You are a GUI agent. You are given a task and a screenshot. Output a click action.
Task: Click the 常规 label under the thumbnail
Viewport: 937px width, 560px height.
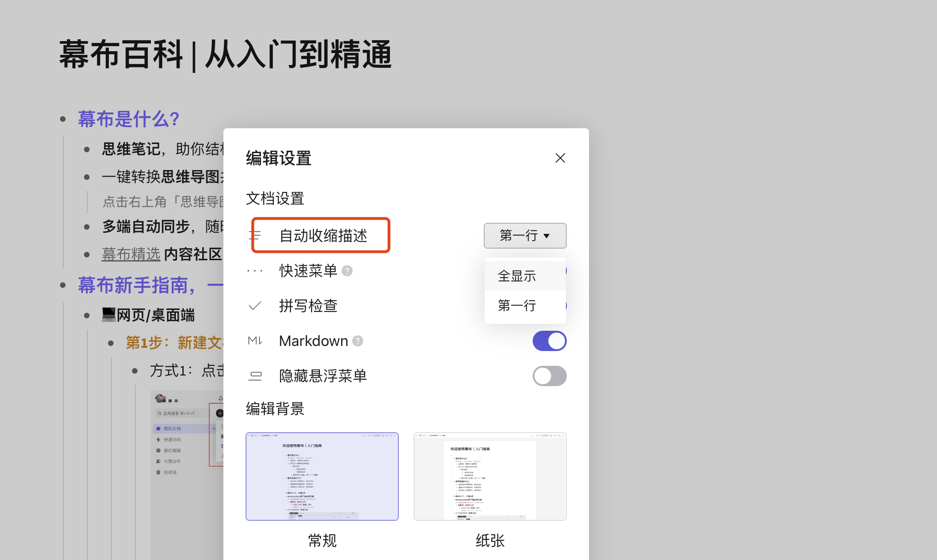click(x=322, y=540)
